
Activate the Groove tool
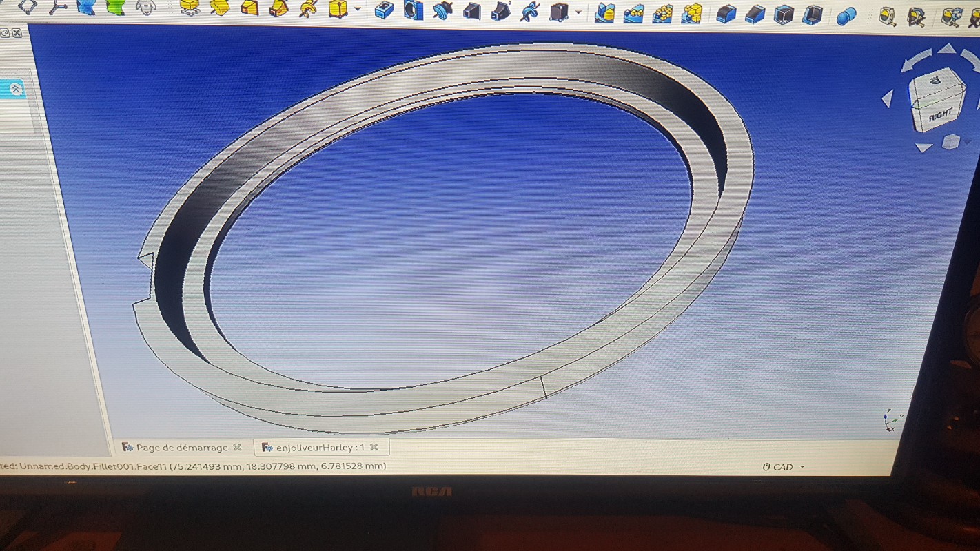(x=442, y=10)
